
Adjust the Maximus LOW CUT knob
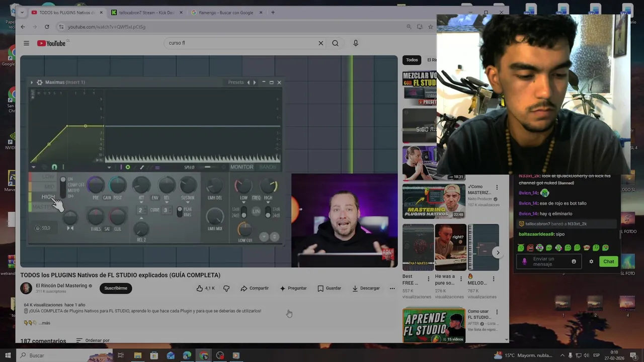pos(245,229)
